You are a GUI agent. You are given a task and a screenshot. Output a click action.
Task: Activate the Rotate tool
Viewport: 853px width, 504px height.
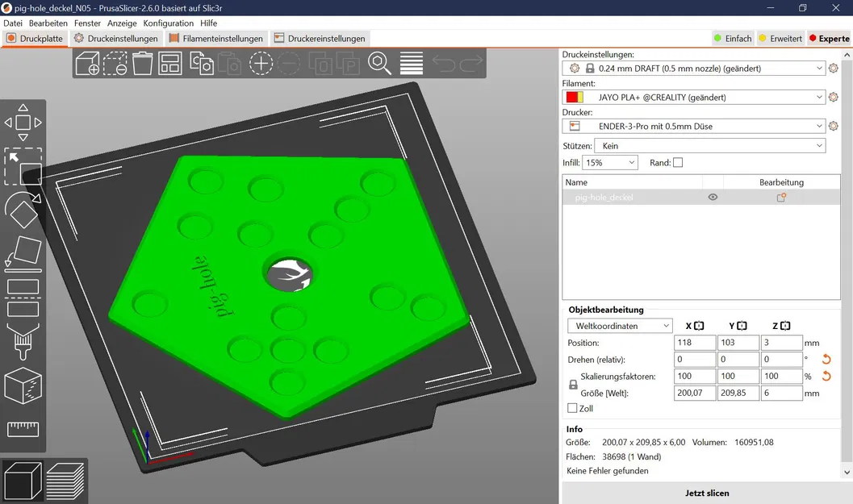pyautogui.click(x=23, y=210)
